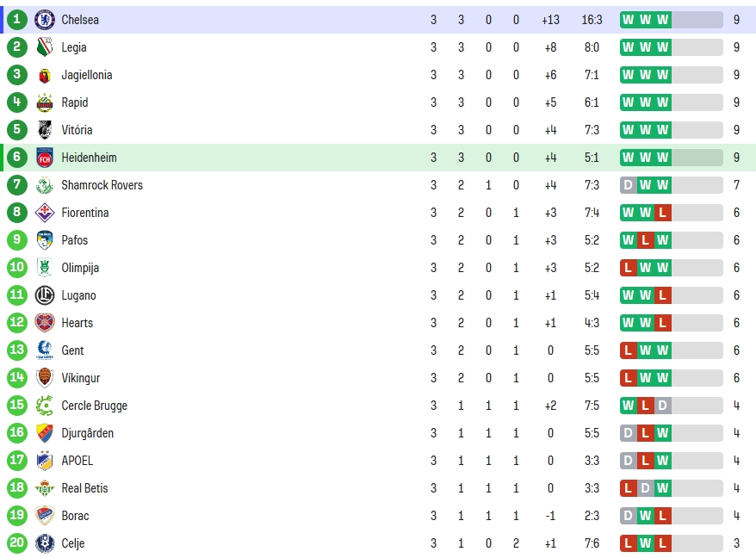Click the Fiorentina club crest
The width and height of the screenshot is (756, 558).
tap(45, 213)
